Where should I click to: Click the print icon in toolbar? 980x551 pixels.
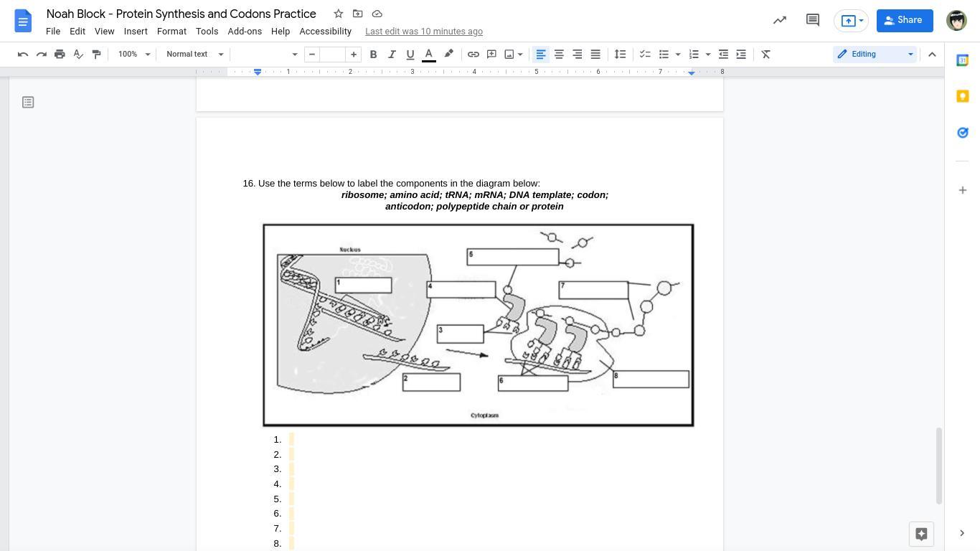[60, 55]
